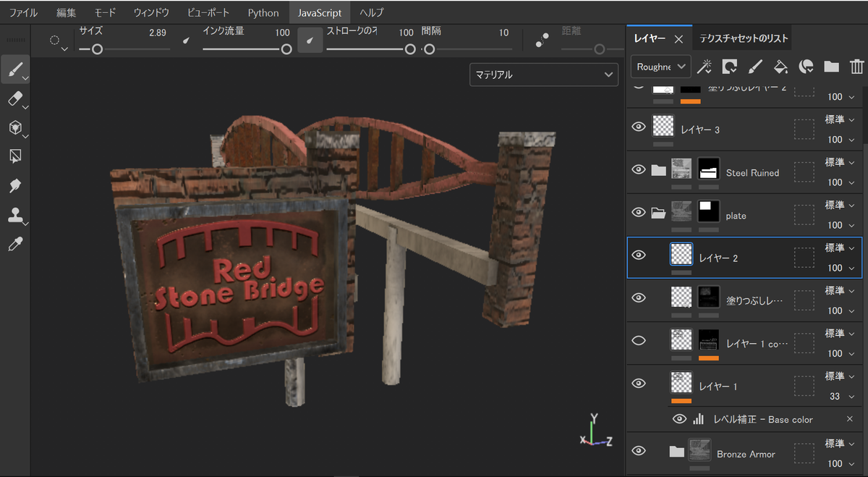Open the JavaScript menu
Screen dimensions: 868x477
(320, 12)
